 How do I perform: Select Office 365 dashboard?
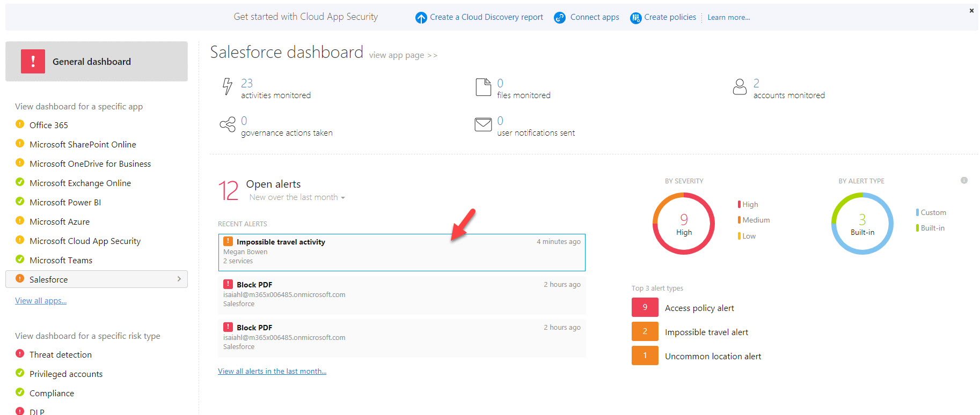(49, 125)
